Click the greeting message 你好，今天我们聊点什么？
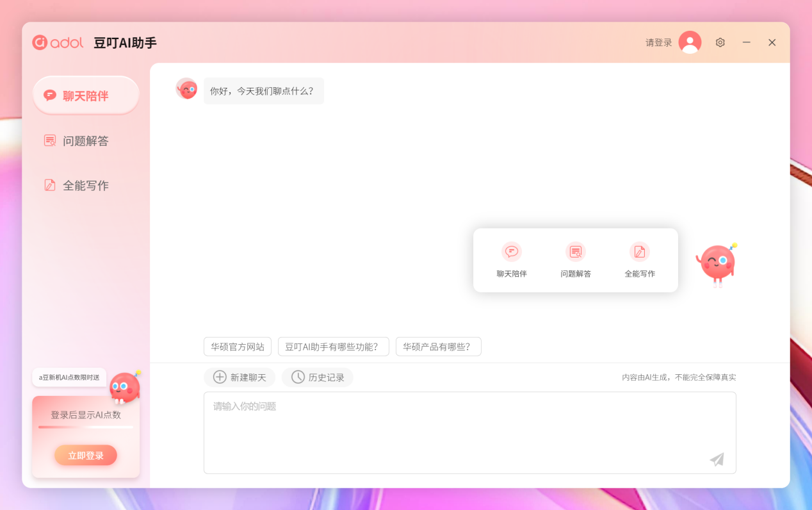 [x=264, y=91]
